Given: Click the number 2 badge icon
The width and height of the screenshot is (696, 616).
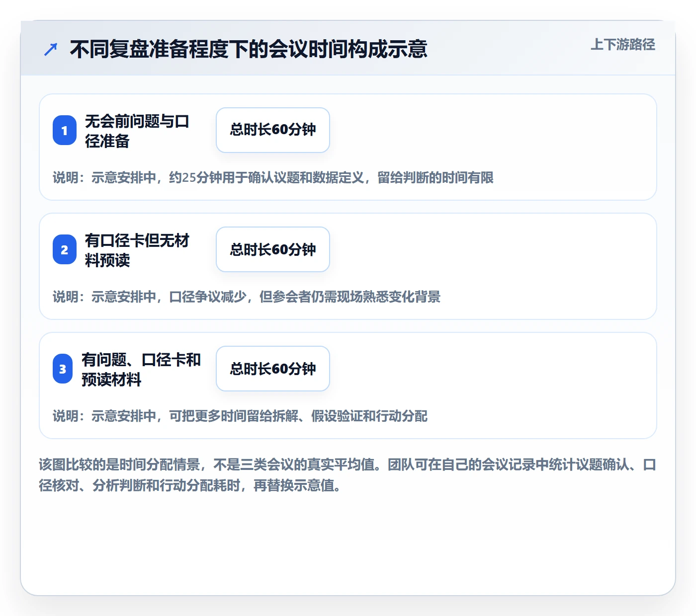Looking at the screenshot, I should point(65,249).
